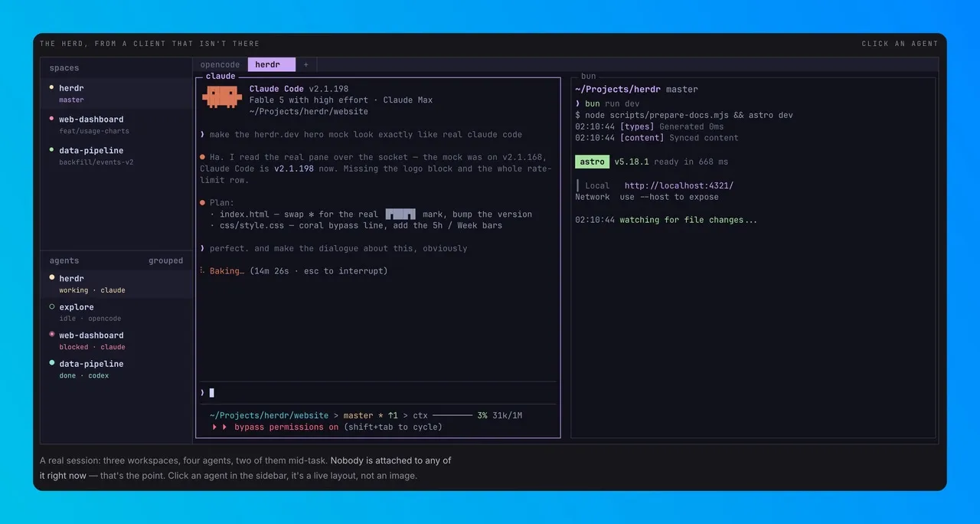Select the blocked web-dashboard agent
Screen dimensions: 980x524
click(116, 341)
